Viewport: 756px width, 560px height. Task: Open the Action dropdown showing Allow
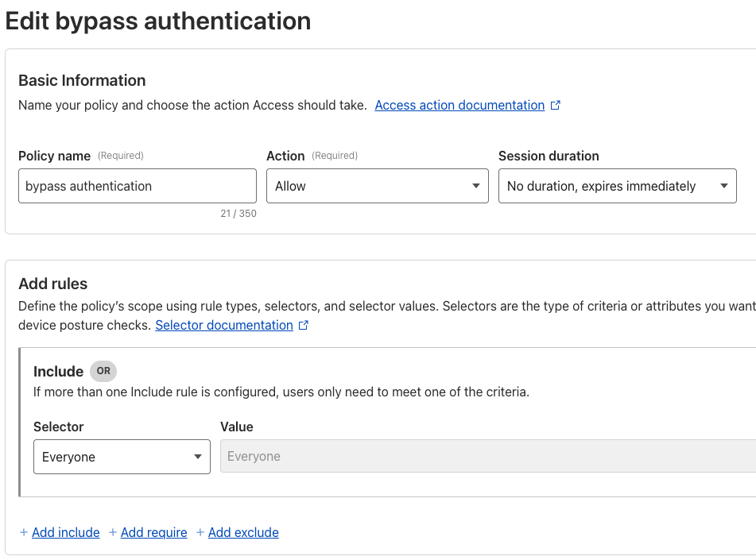[x=378, y=186]
